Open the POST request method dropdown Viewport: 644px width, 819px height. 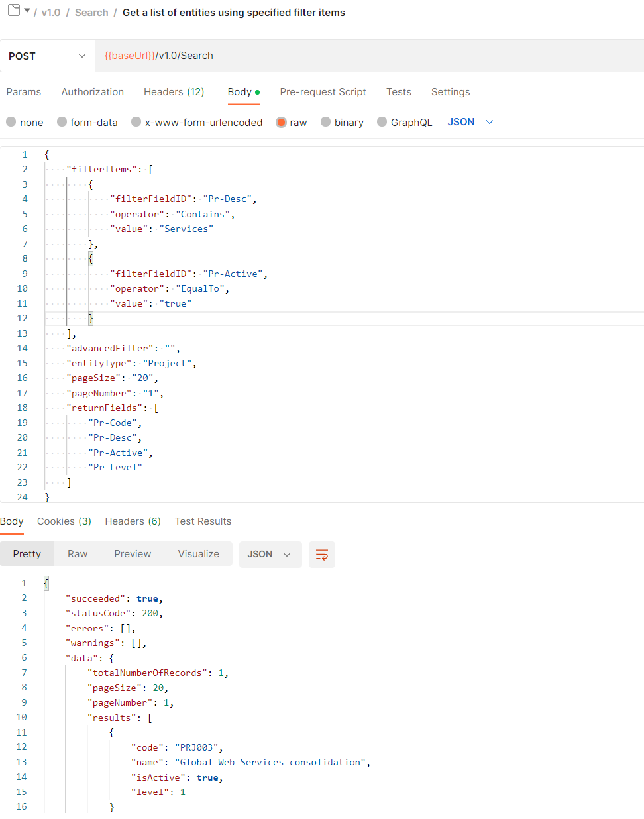[x=46, y=56]
